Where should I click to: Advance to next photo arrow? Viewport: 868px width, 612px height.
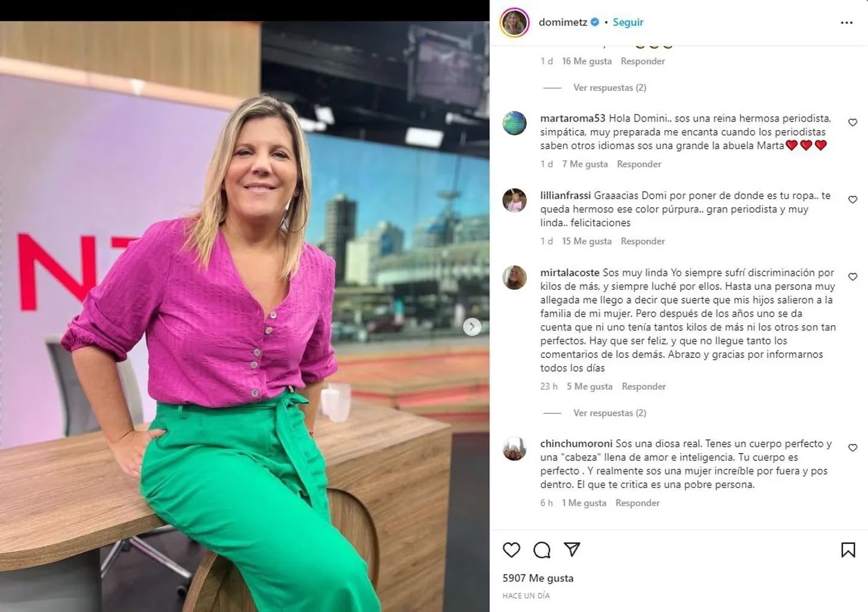tap(472, 326)
